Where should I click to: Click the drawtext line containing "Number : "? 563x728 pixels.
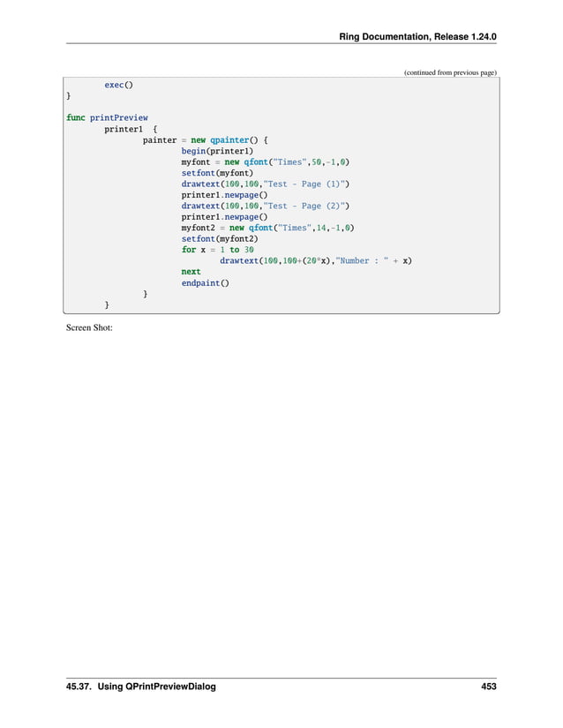click(316, 260)
